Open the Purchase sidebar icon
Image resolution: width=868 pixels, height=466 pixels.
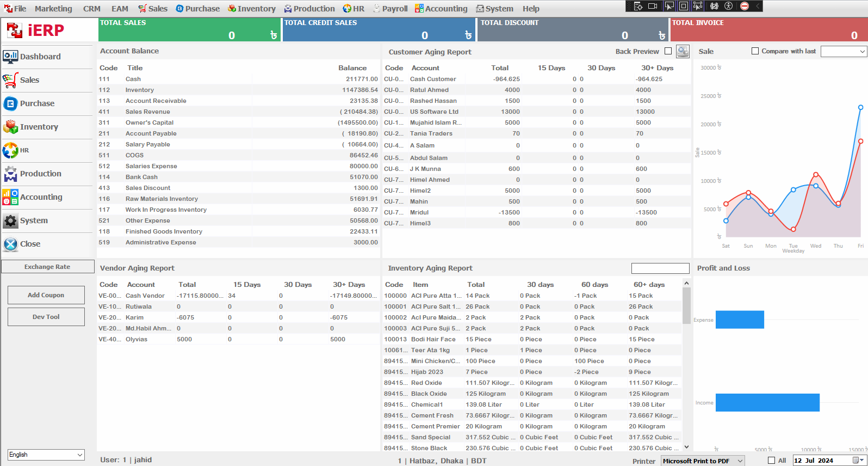[x=10, y=103]
